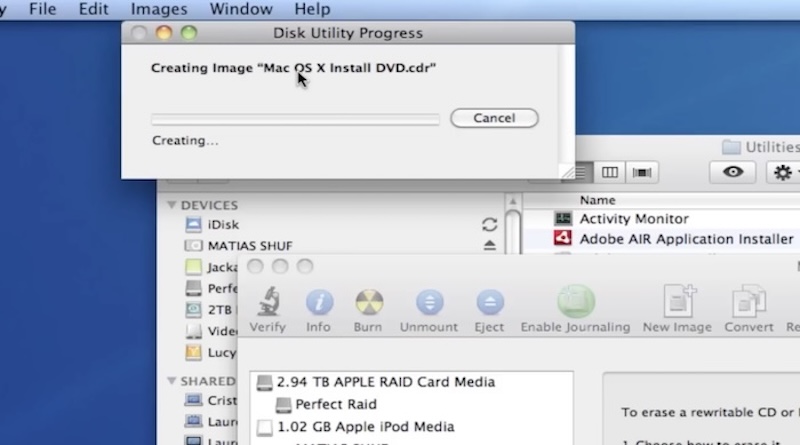Screen dimensions: 800x445
Task: Select the 2TB drive in Finder sidebar
Action: coord(209,310)
